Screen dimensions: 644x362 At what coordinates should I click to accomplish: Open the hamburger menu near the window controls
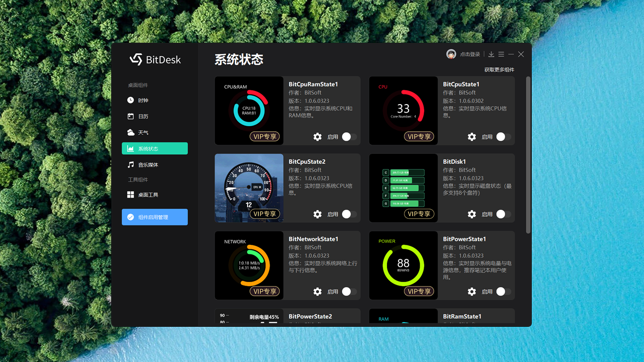pos(501,54)
